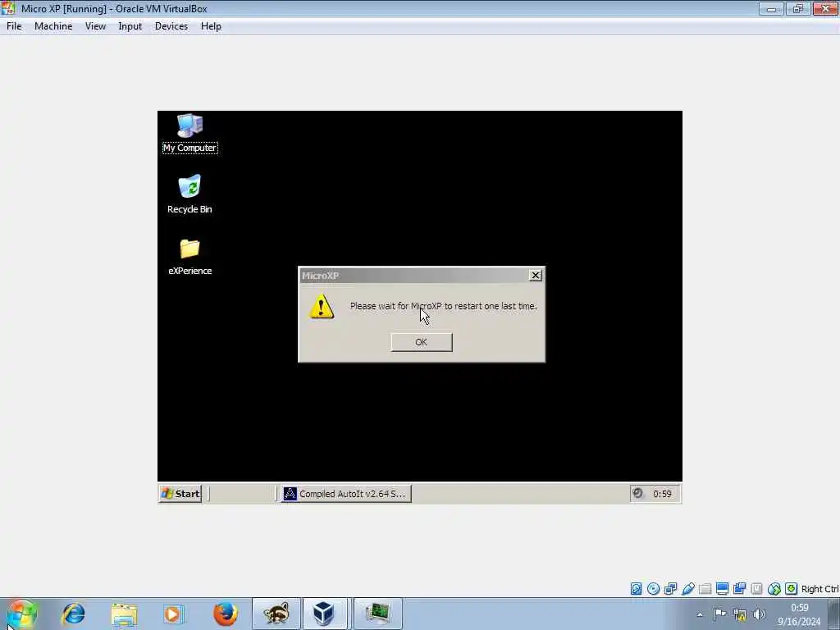Activate the Compiled AutoIt taskbar button
Image resolution: width=840 pixels, height=630 pixels.
pos(346,494)
